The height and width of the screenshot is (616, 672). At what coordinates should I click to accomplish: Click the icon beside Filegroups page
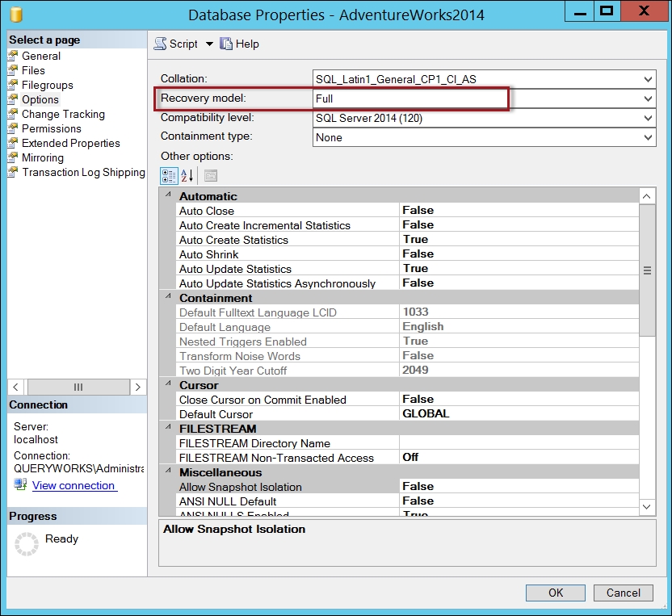[x=13, y=85]
